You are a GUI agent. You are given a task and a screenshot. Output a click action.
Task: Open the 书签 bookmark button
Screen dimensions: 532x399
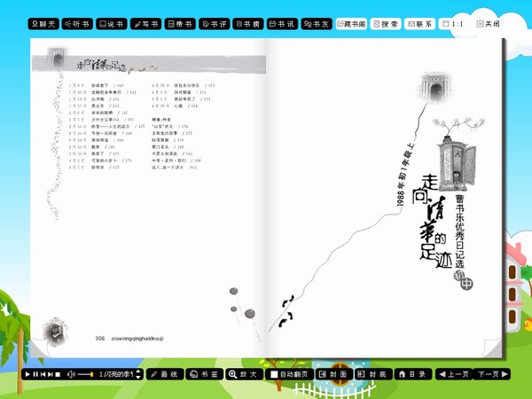[x=205, y=374]
